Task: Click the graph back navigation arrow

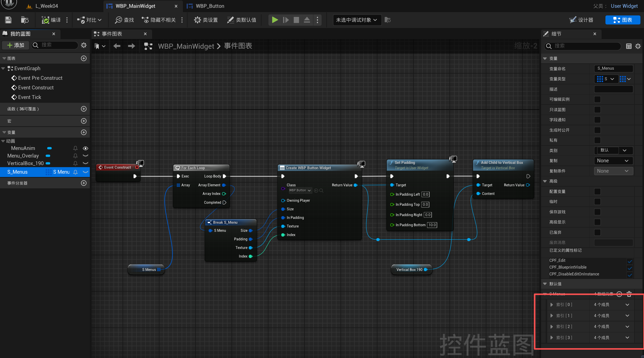Action: tap(117, 46)
